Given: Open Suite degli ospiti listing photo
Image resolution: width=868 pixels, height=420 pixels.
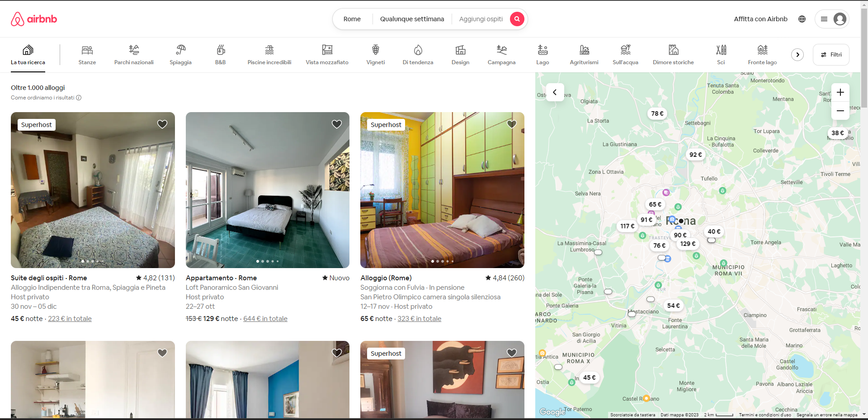Looking at the screenshot, I should point(93,190).
